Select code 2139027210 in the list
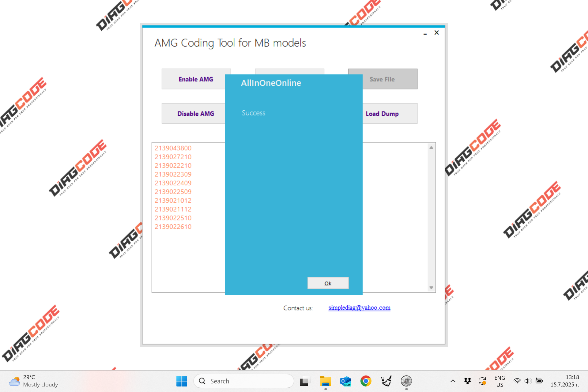 click(x=173, y=157)
